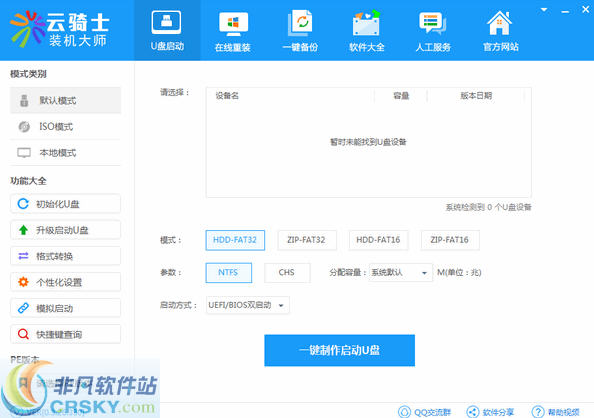Open the 格式转换 function

(65, 256)
